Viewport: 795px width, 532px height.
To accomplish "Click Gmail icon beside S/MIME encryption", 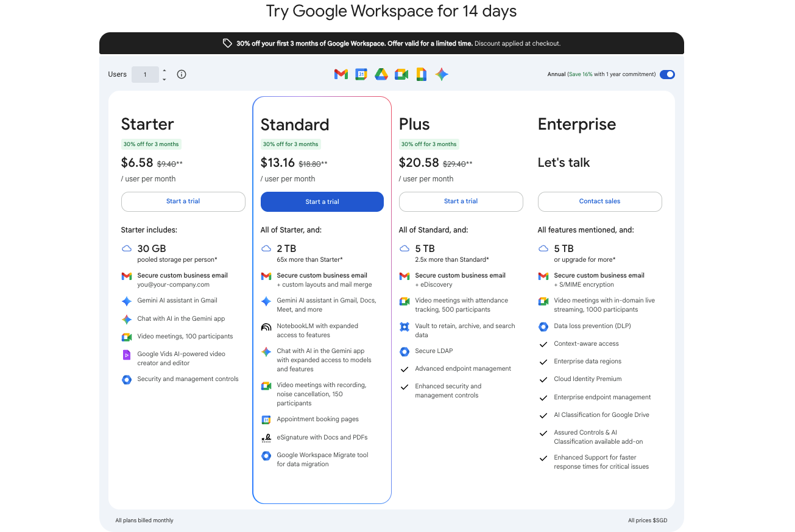I will (x=543, y=276).
